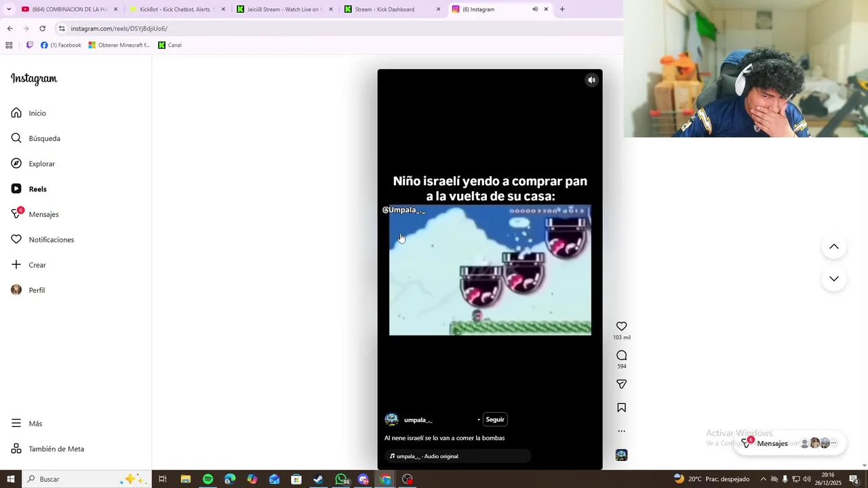
Task: Open Obtener Minecraft bookmark
Action: click(119, 45)
